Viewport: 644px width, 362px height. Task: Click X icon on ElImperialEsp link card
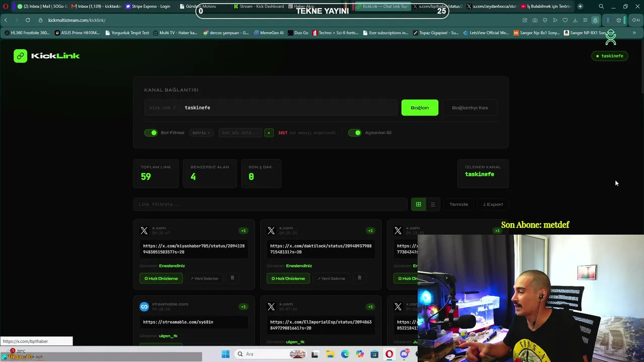(x=271, y=307)
